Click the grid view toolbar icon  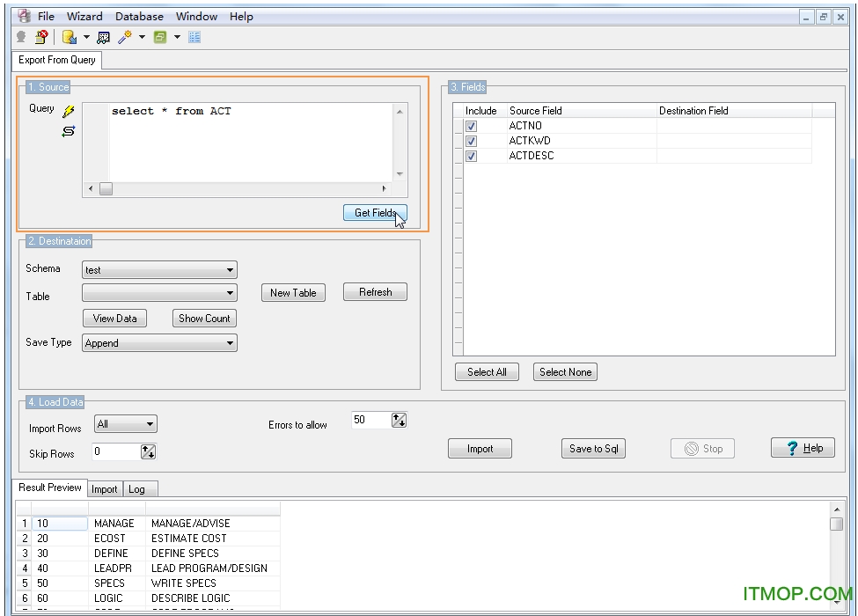[194, 37]
